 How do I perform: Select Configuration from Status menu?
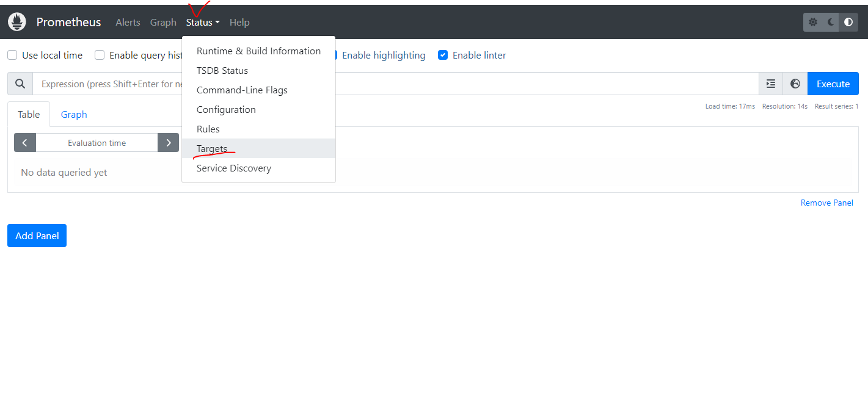pyautogui.click(x=258, y=109)
